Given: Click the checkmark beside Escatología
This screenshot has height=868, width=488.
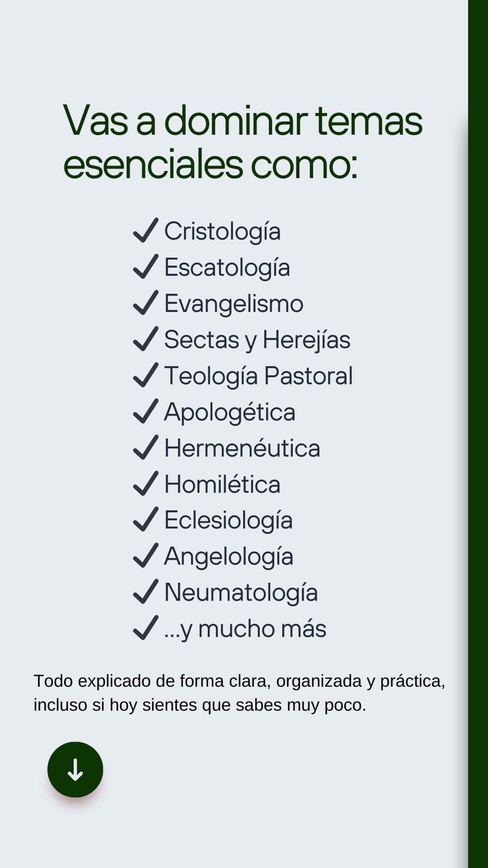Looking at the screenshot, I should (145, 267).
